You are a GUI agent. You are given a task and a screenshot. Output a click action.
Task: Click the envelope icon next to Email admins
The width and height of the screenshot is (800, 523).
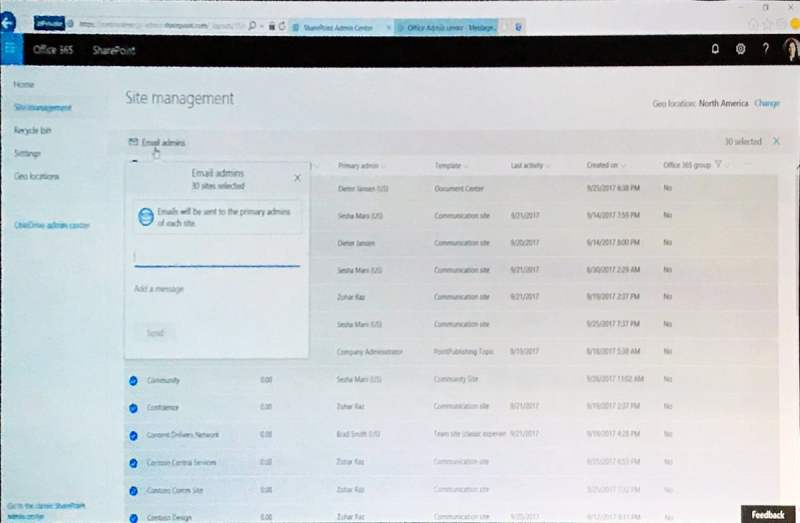133,142
